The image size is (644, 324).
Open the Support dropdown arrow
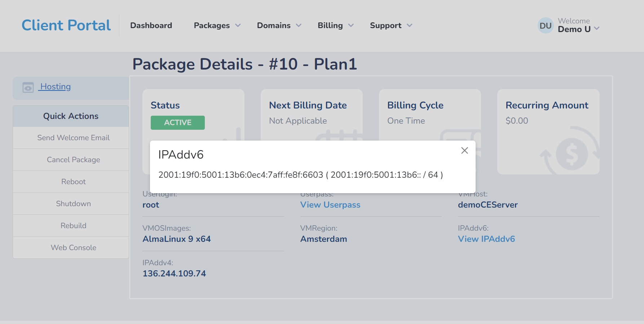click(x=410, y=26)
